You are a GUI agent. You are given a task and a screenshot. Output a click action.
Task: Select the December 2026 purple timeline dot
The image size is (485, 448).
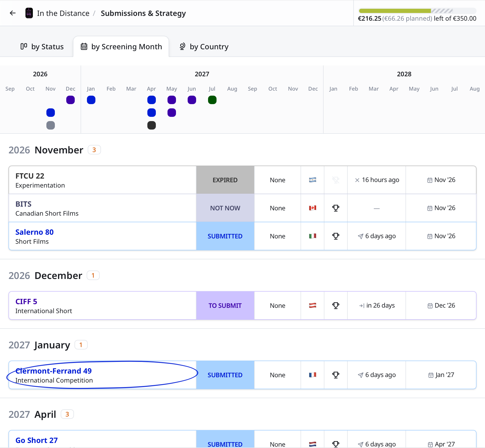[70, 100]
